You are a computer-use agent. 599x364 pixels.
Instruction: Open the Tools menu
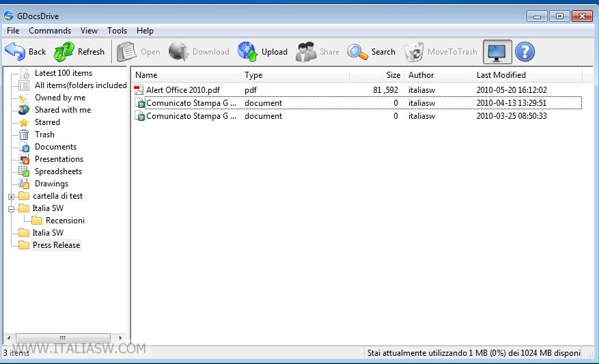(x=117, y=31)
